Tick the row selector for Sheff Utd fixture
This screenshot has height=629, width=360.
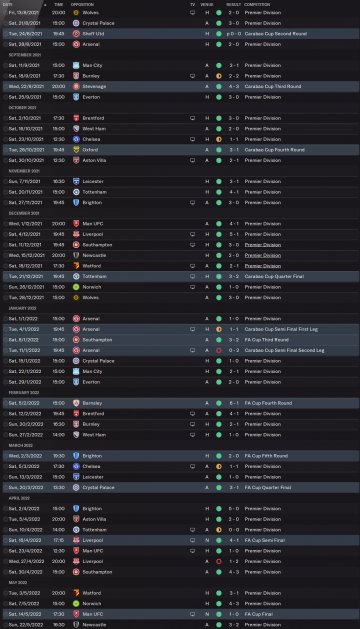pos(5,34)
